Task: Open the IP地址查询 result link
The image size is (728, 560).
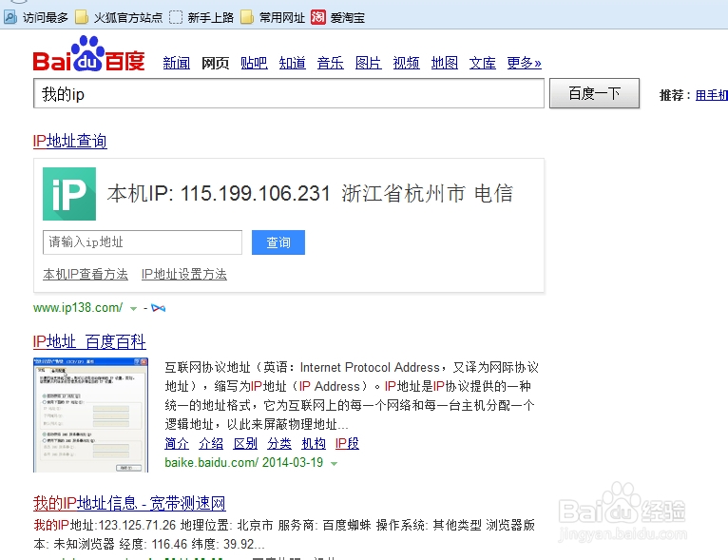Action: (x=70, y=141)
